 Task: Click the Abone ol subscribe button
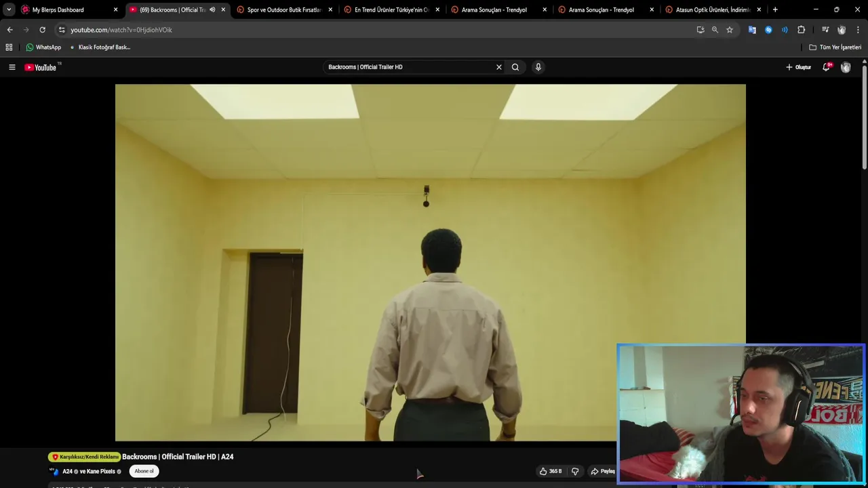144,471
